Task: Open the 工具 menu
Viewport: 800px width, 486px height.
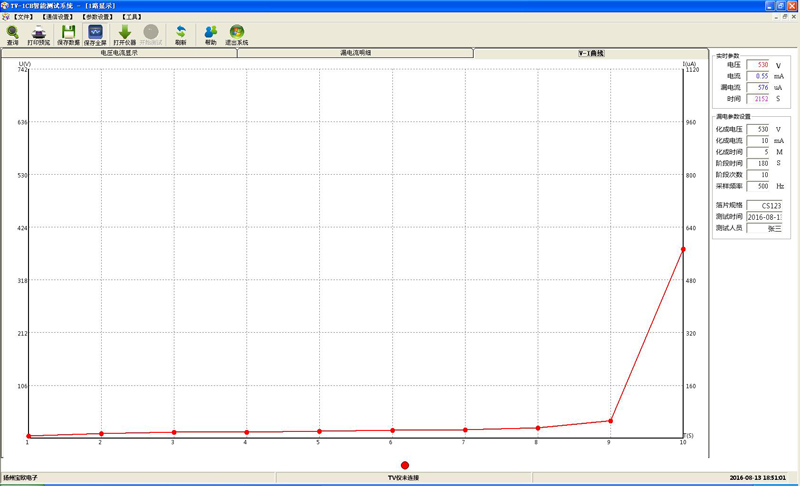Action: 131,17
